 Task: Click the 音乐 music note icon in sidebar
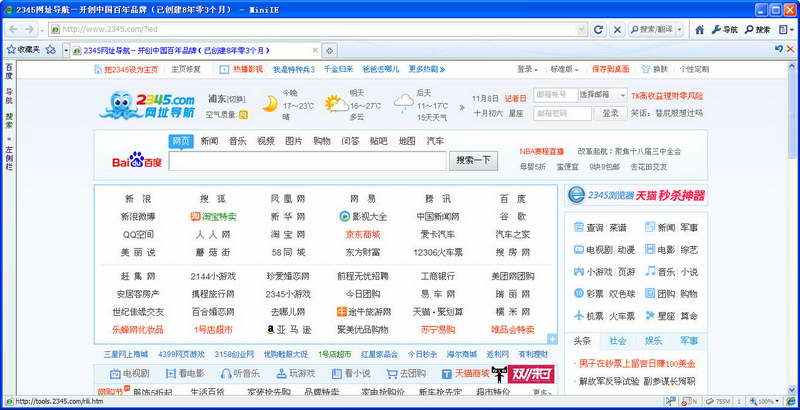[x=649, y=271]
